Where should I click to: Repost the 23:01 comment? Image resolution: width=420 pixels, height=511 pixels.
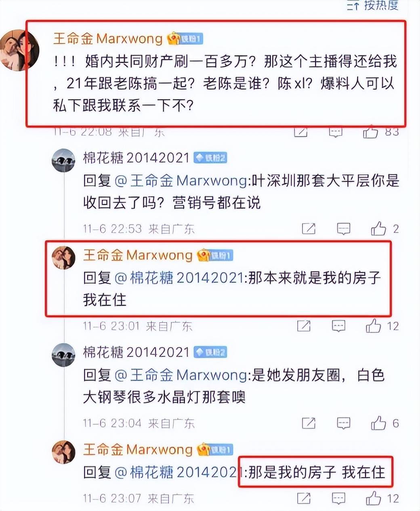[x=304, y=326]
